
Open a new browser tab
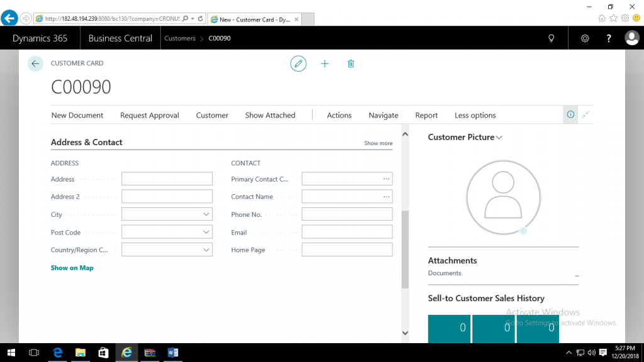pyautogui.click(x=308, y=19)
